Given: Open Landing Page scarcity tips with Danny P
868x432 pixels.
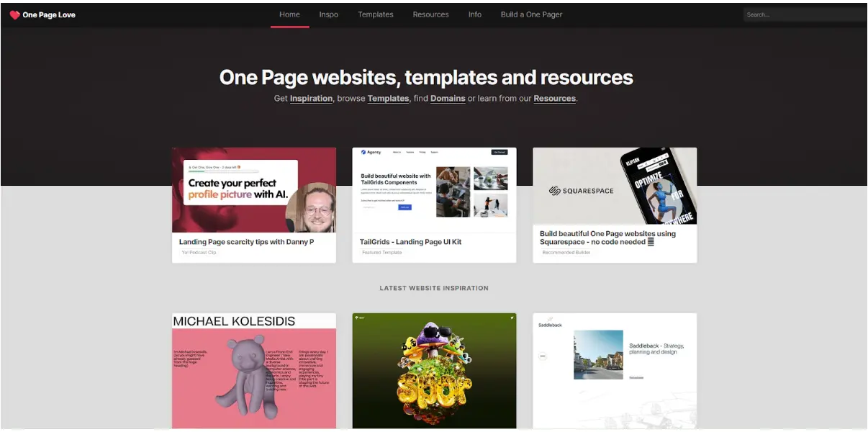Looking at the screenshot, I should tap(246, 242).
